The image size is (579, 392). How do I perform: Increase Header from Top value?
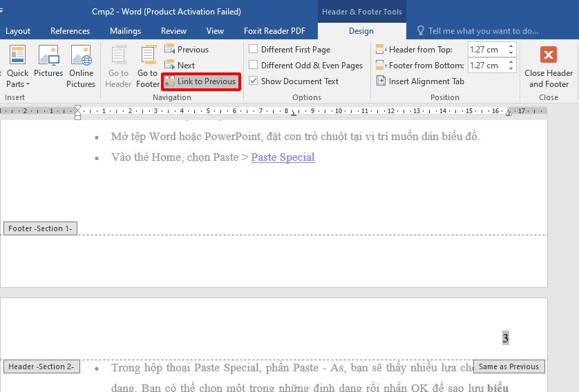511,46
